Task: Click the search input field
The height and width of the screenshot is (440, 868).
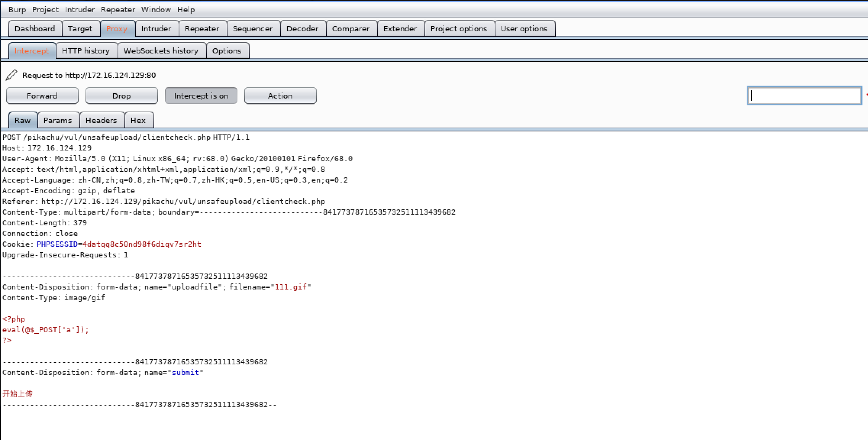Action: (x=804, y=95)
